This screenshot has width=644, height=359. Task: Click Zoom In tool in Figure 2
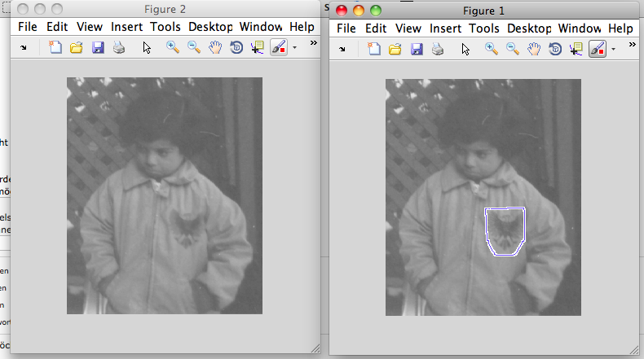[173, 48]
